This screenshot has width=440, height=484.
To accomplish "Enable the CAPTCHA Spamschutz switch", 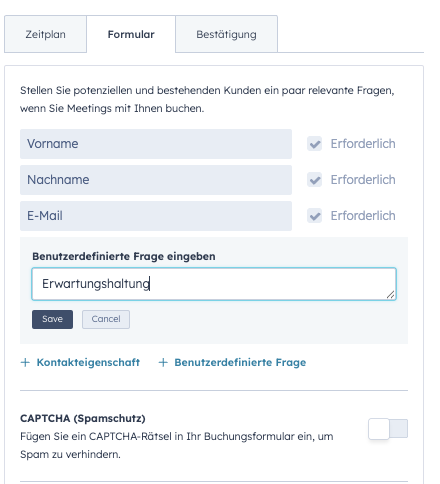I will (388, 429).
